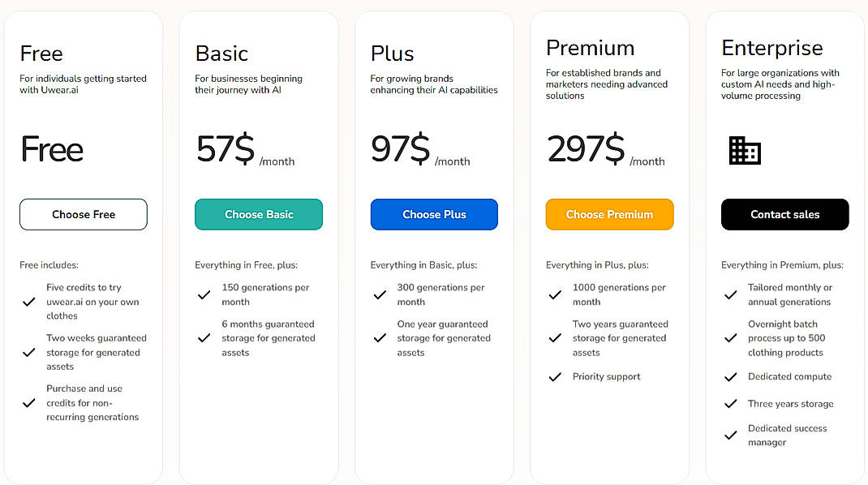Click the checkmark beside One year guaranteed storage
This screenshot has width=868, height=485.
click(x=380, y=338)
